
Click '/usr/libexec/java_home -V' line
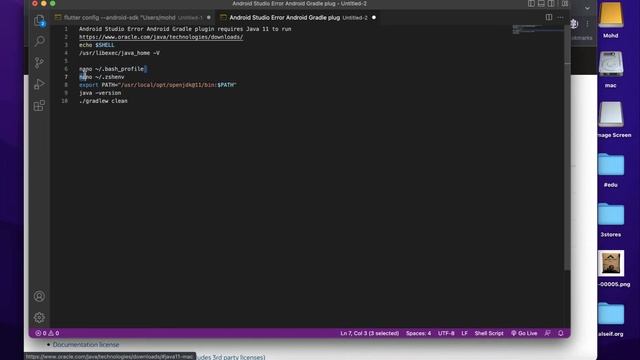(119, 53)
